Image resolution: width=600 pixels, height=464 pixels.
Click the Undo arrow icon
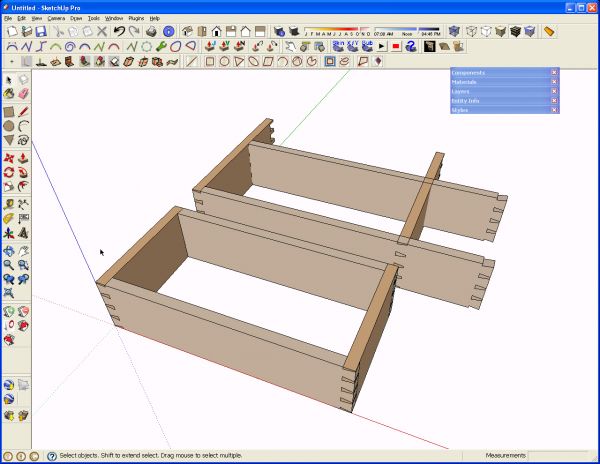[119, 31]
